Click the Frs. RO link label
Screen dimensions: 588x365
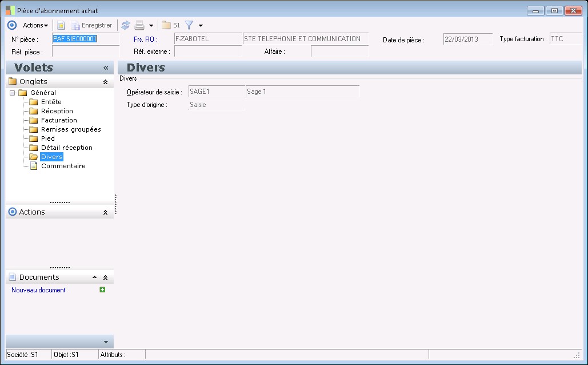click(x=145, y=39)
